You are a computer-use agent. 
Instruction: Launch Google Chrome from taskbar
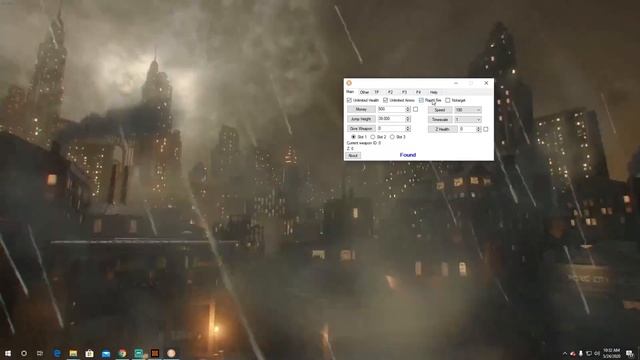click(122, 353)
